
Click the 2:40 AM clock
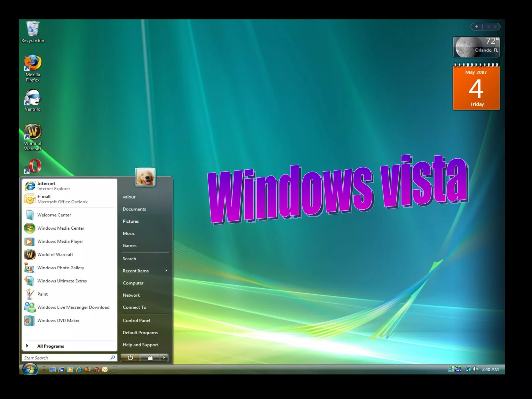pos(490,369)
